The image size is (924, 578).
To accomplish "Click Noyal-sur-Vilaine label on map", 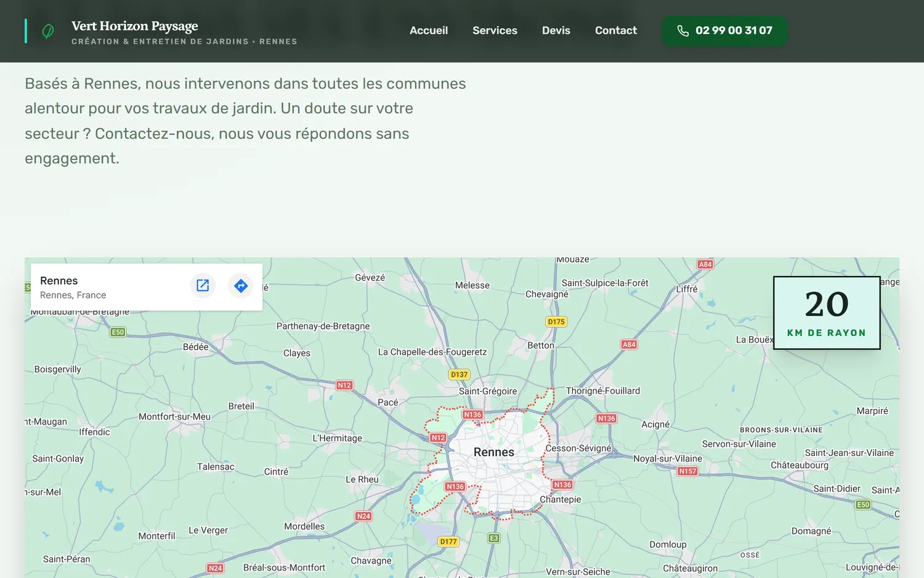I will [668, 458].
